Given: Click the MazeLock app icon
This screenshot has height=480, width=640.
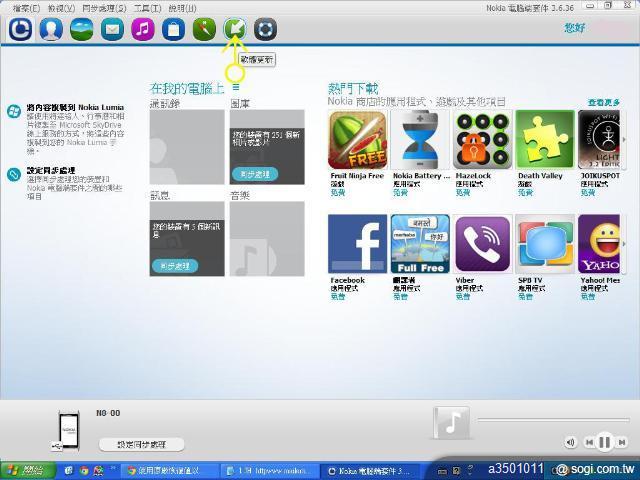Looking at the screenshot, I should (482, 140).
